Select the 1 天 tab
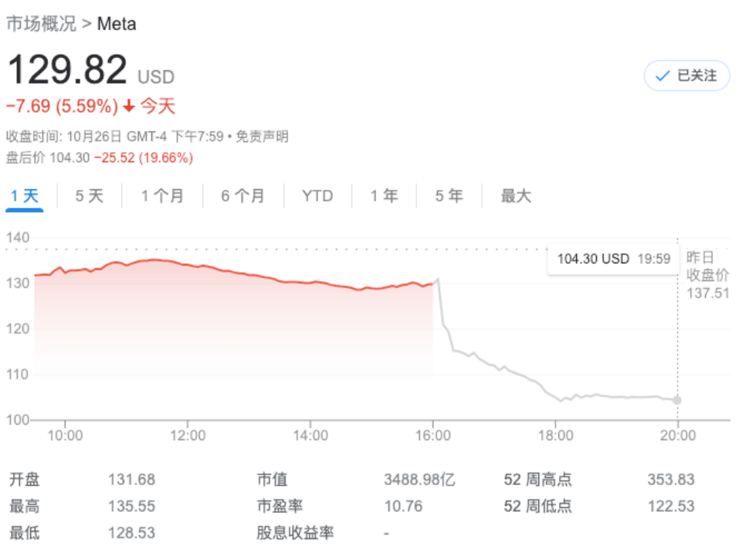 click(x=24, y=196)
